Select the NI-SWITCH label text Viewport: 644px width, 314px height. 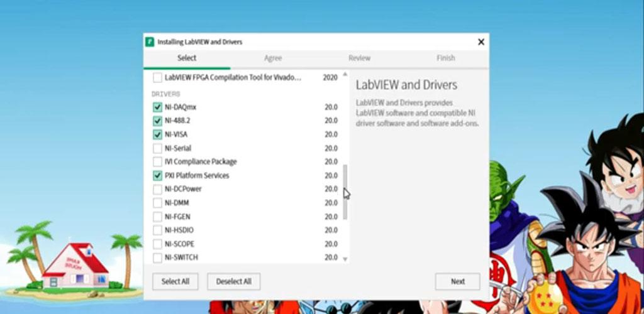coord(181,257)
